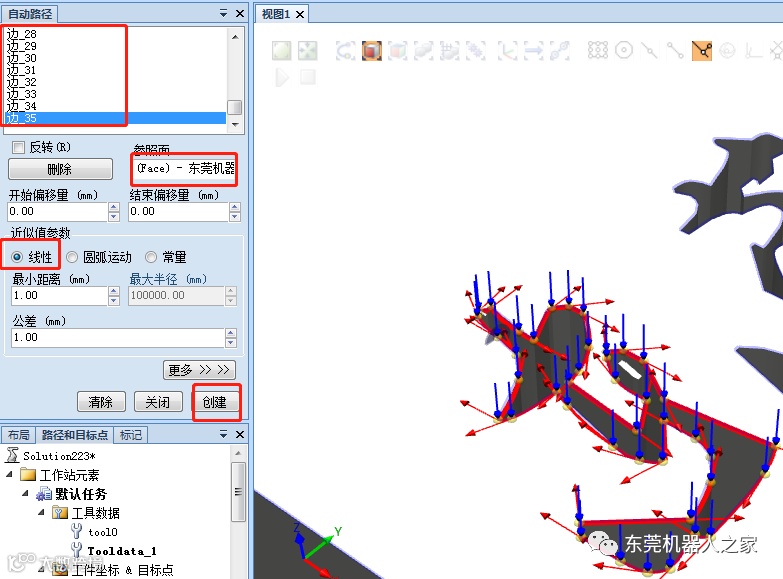Select the 视图1 view tab
Image resolution: width=783 pixels, height=579 pixels.
click(276, 14)
